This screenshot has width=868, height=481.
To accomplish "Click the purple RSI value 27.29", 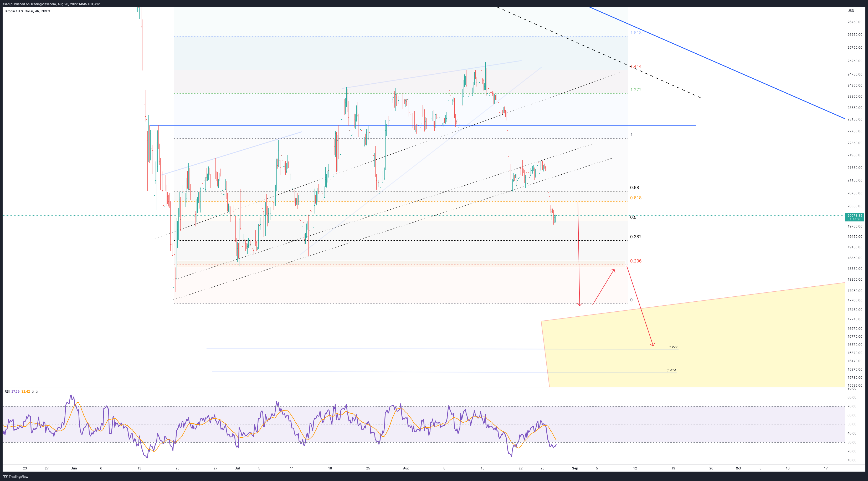I will pos(16,392).
